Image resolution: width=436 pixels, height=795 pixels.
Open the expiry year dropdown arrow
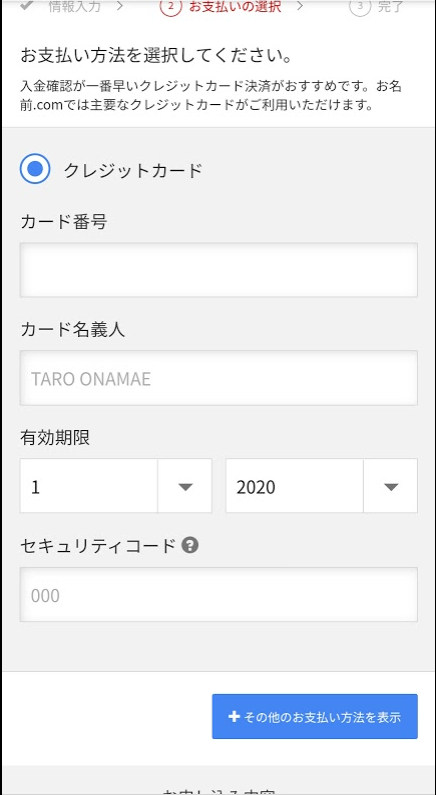point(390,486)
